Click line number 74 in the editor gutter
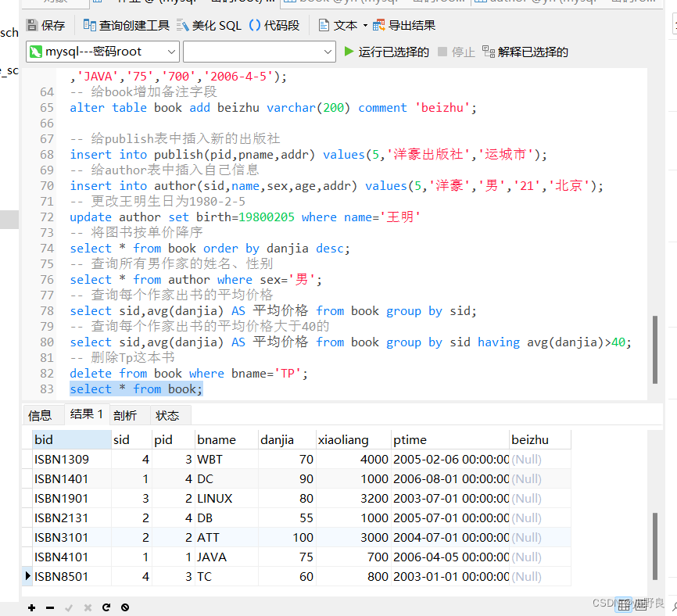 47,249
